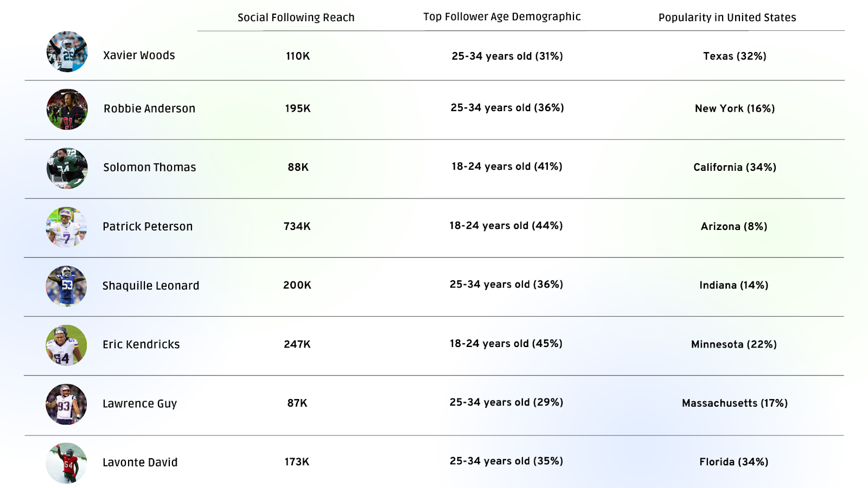Viewport: 868px width, 488px height.
Task: Select Robbie Anderson's avatar image
Action: (67, 110)
